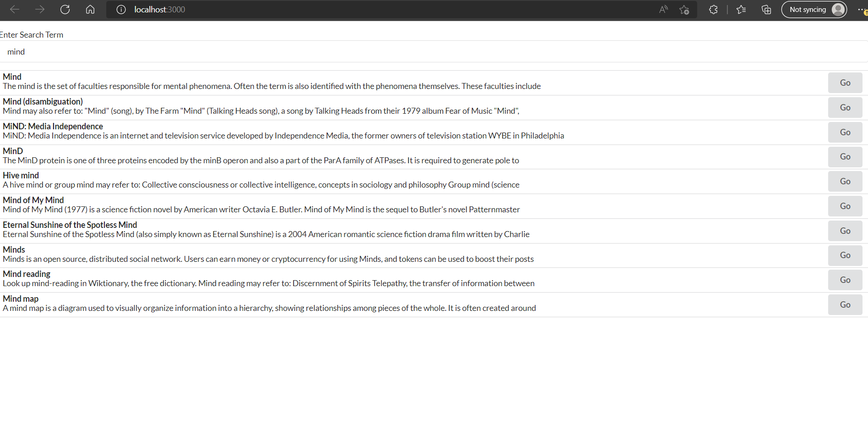This screenshot has height=448, width=868.
Task: Click the 'Minds is an open source' description
Action: tap(268, 259)
